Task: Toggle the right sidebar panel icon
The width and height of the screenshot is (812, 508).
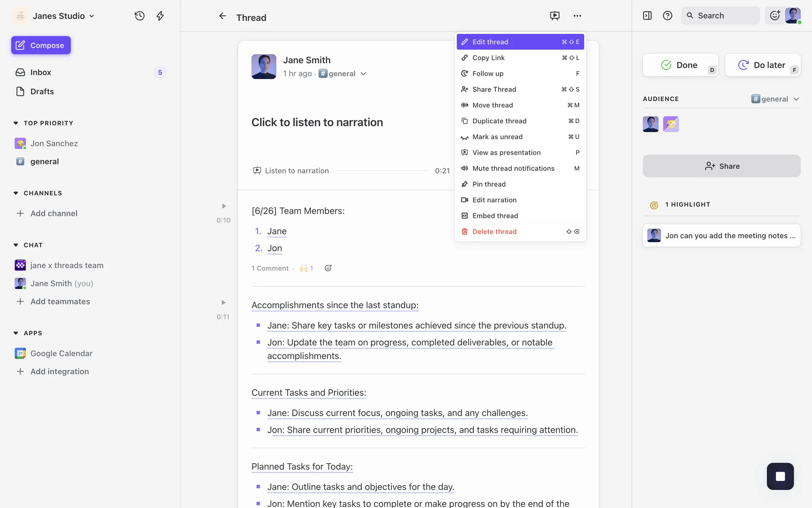Action: pos(647,16)
